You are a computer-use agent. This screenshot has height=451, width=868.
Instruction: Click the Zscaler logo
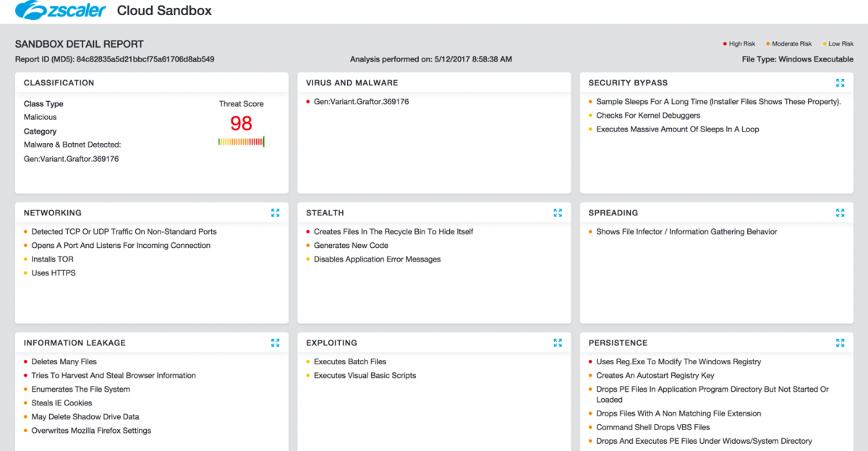pyautogui.click(x=60, y=11)
